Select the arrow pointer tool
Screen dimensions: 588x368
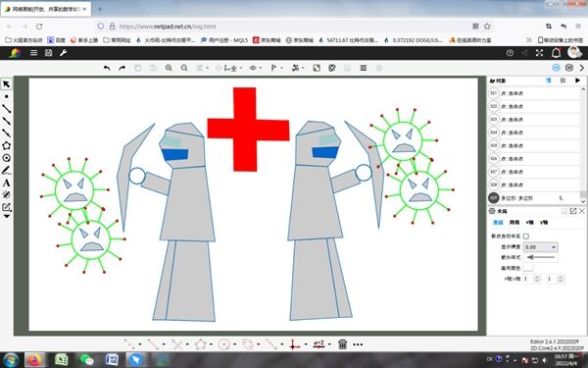pos(7,84)
